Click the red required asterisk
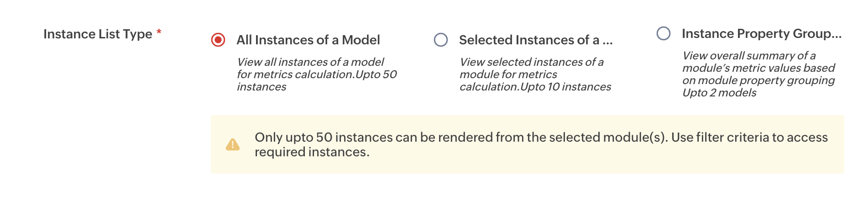This screenshot has width=868, height=202. click(x=159, y=32)
